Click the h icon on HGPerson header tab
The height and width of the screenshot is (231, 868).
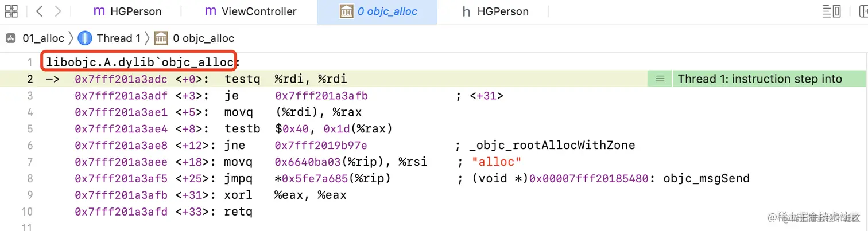tap(466, 11)
